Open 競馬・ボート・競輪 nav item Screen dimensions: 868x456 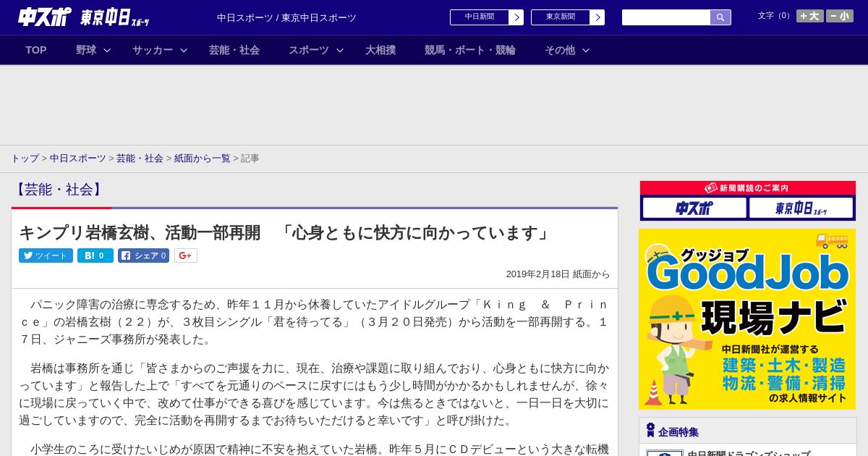tap(470, 50)
